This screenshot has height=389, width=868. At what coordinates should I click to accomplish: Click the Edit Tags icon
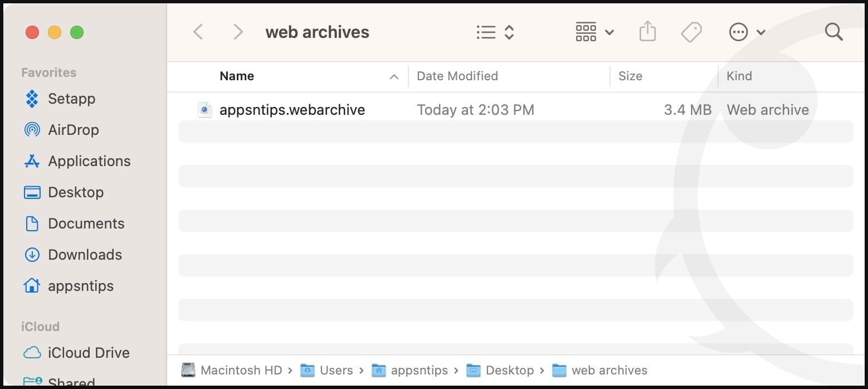point(691,32)
